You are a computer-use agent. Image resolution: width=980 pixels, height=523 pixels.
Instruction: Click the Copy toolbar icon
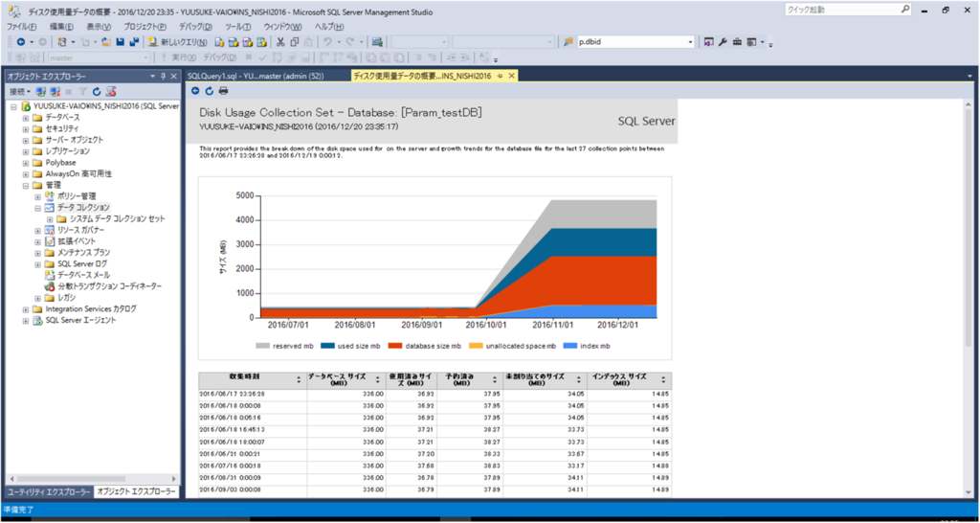click(295, 42)
